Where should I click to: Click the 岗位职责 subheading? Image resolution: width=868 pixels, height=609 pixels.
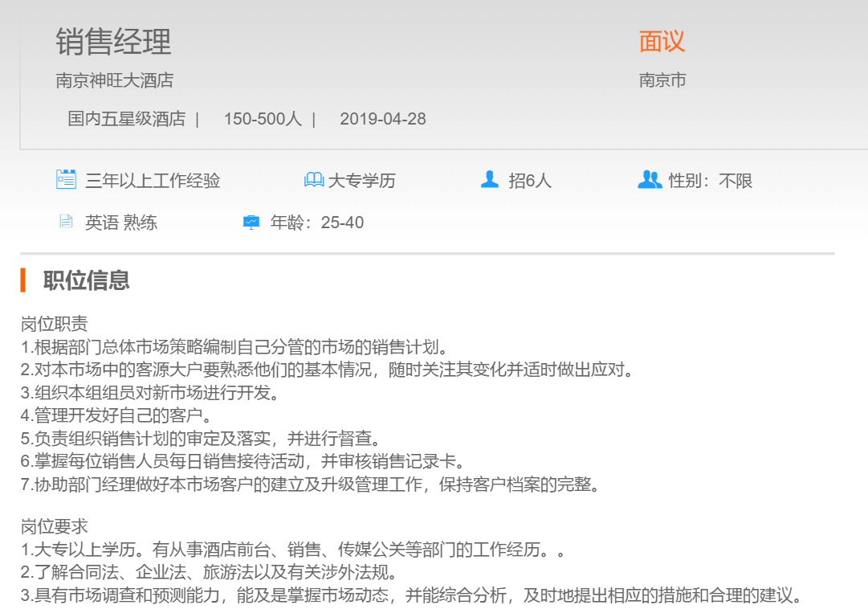[x=54, y=325]
